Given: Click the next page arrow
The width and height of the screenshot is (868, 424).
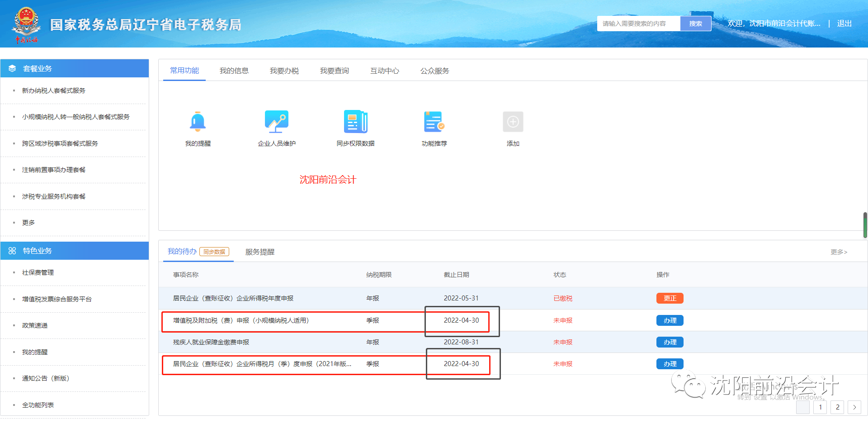Looking at the screenshot, I should point(854,407).
